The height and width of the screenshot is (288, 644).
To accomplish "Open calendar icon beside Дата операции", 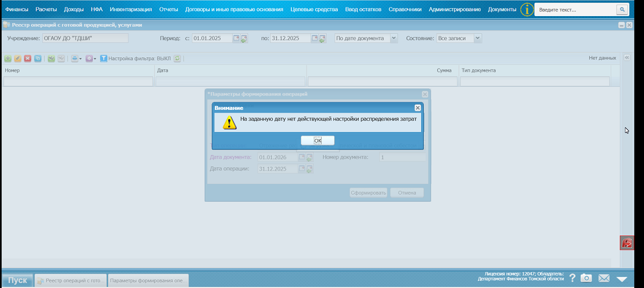I will [302, 168].
